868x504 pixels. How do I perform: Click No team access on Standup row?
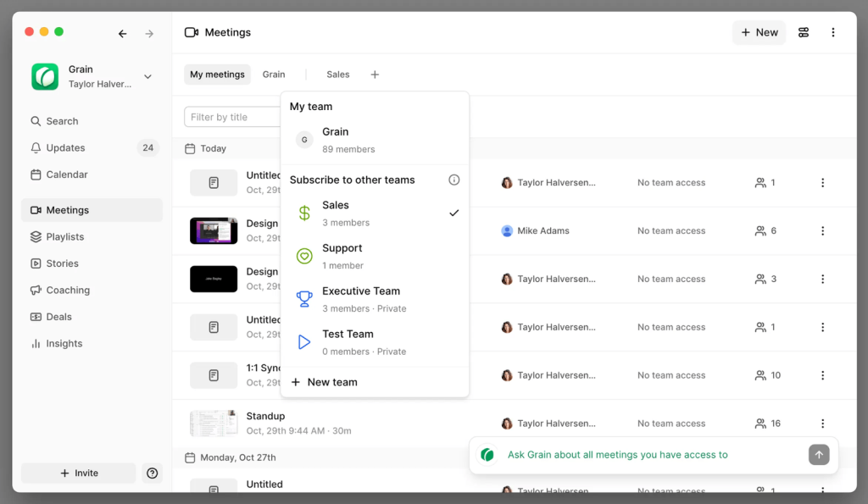671,424
